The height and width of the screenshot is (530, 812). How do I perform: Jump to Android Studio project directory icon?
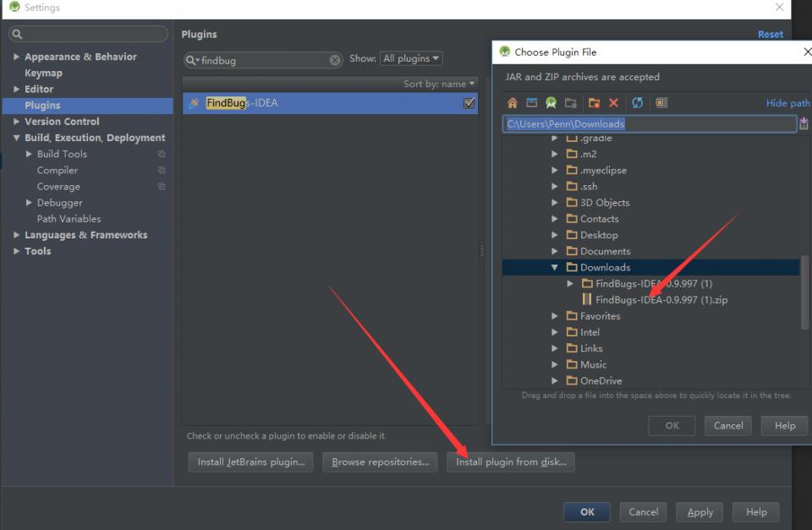(551, 102)
